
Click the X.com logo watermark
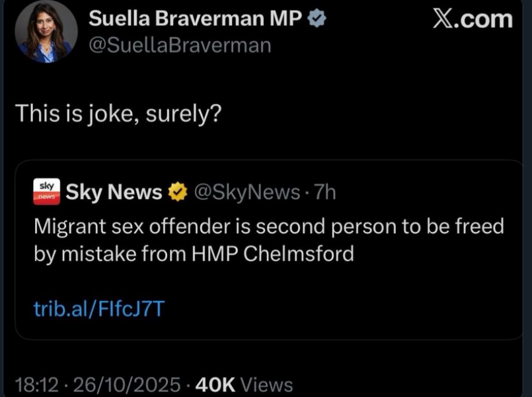coord(472,19)
